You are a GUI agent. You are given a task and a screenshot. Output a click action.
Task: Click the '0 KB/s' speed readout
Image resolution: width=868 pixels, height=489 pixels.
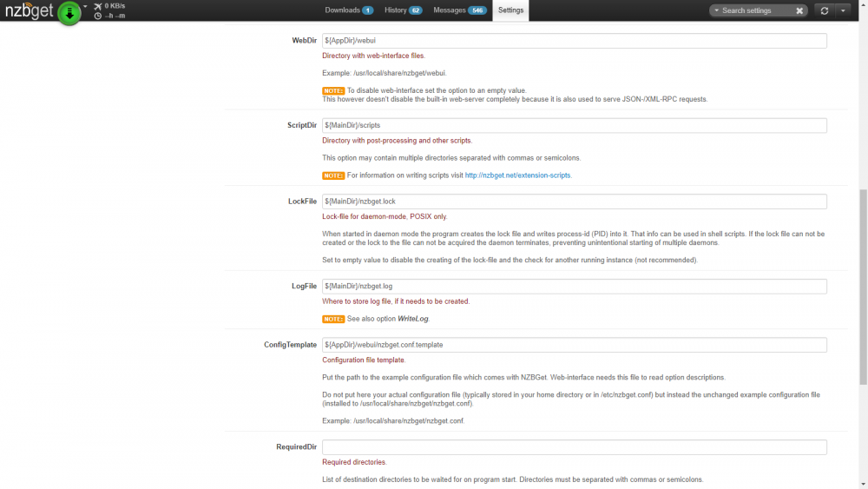pos(115,6)
